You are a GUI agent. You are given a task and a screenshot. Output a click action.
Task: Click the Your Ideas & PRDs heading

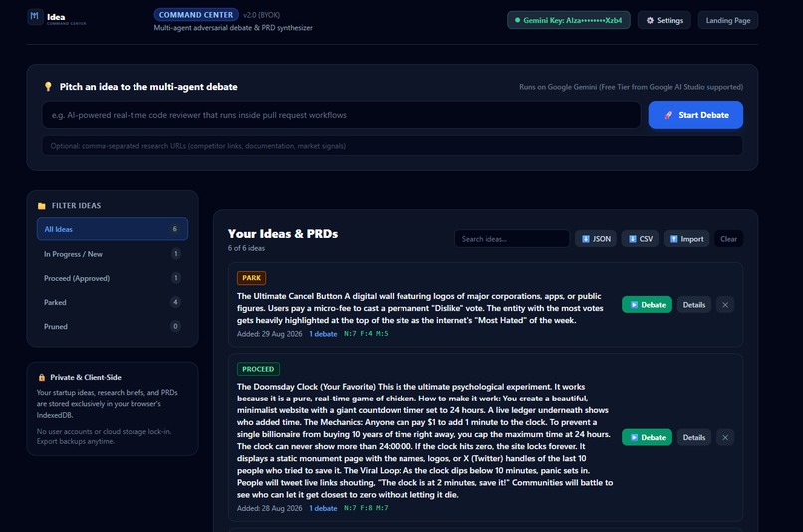tap(283, 234)
